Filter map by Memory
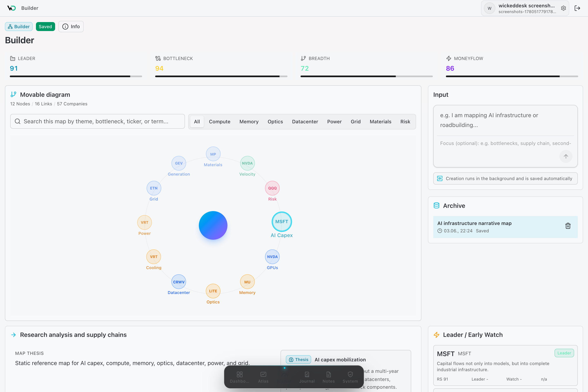This screenshot has width=588, height=392. coord(249,121)
